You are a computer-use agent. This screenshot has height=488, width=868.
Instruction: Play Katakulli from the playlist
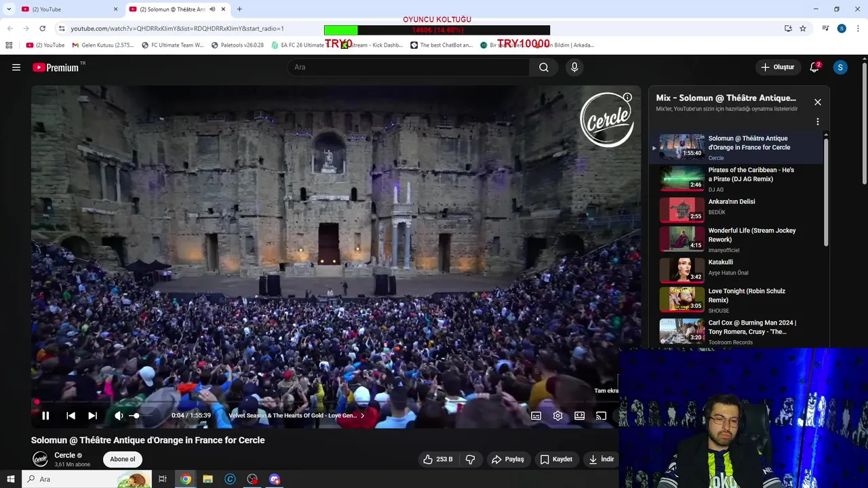point(739,270)
